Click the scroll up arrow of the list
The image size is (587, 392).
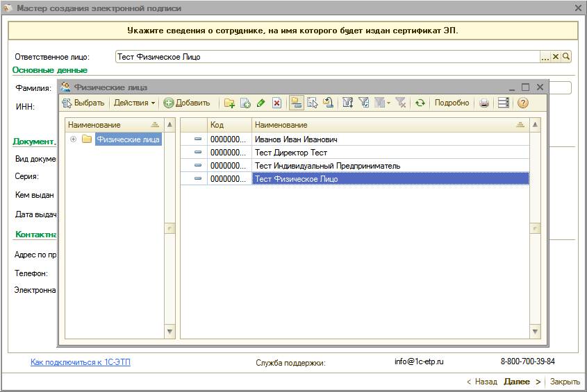(x=535, y=125)
